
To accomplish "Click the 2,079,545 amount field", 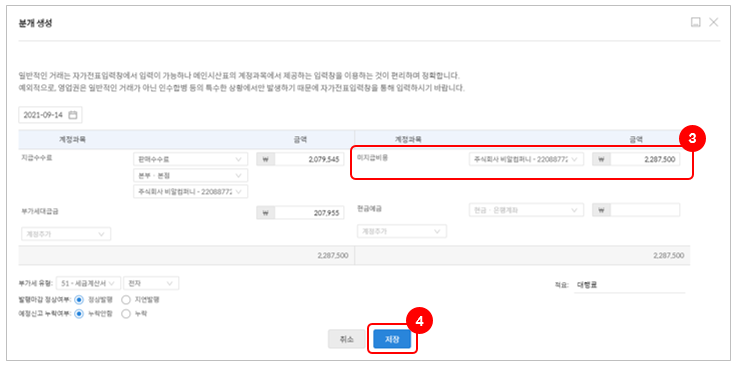I will coord(309,159).
